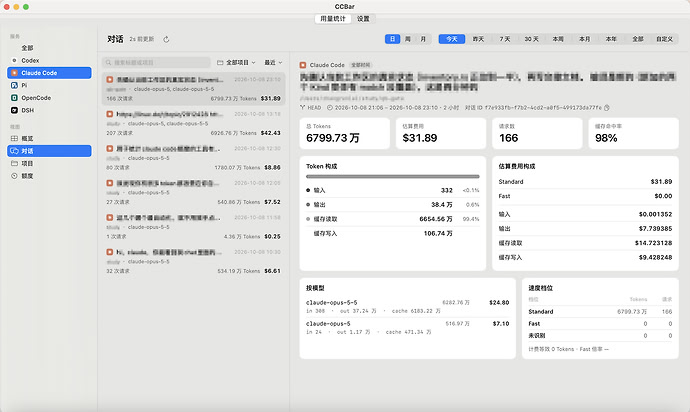The image size is (690, 412).
Task: Open the conversation with 32 次请求
Action: [x=194, y=261]
